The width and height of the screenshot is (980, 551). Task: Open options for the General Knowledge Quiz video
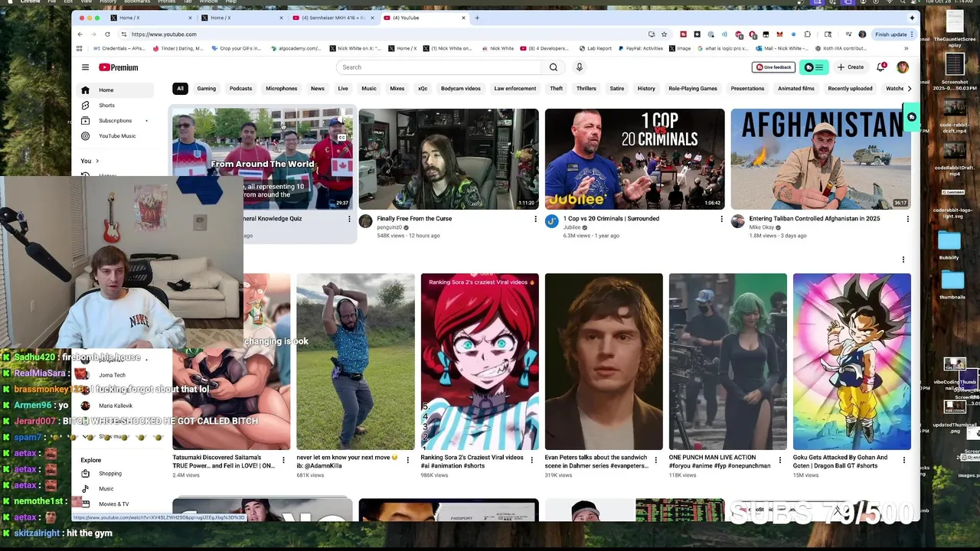pos(349,219)
